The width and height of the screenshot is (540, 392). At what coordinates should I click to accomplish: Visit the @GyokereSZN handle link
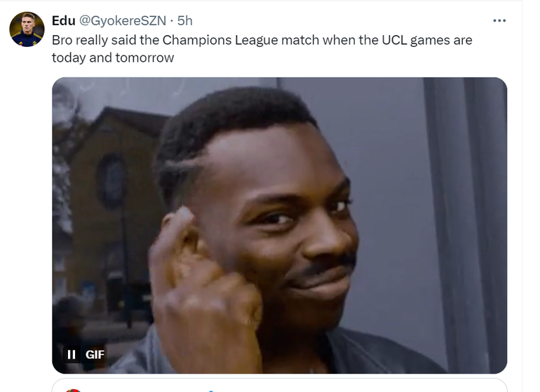point(123,20)
